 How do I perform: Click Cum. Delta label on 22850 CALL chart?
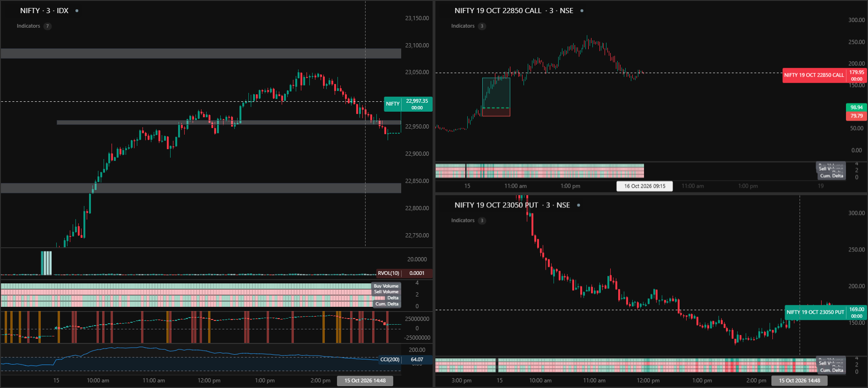coord(831,176)
